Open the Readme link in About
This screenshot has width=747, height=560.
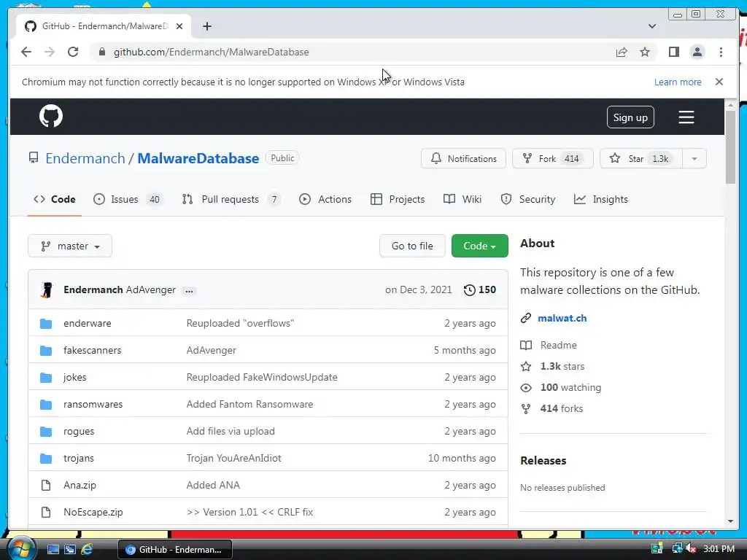point(558,345)
